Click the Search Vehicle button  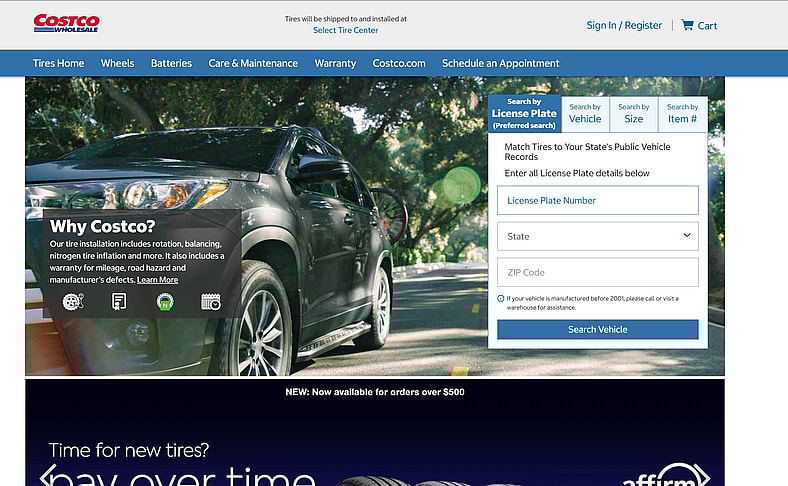coord(598,329)
